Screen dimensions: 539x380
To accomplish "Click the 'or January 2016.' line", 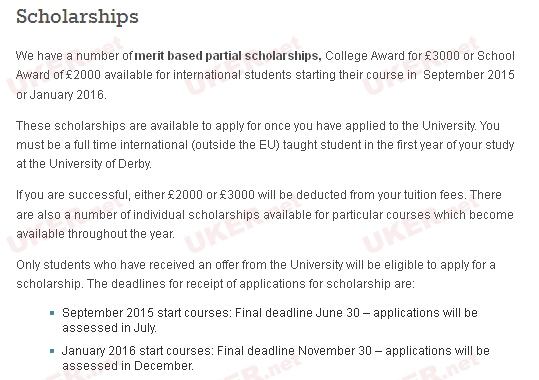I will pyautogui.click(x=61, y=95).
